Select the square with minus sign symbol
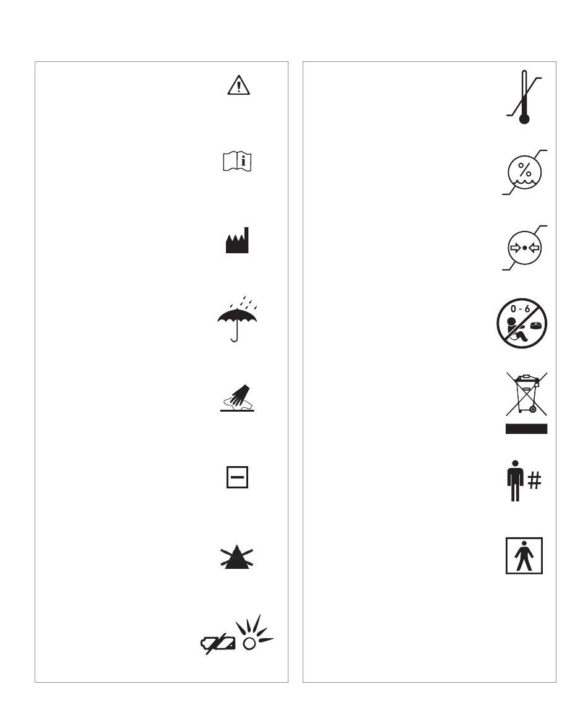 click(x=238, y=477)
